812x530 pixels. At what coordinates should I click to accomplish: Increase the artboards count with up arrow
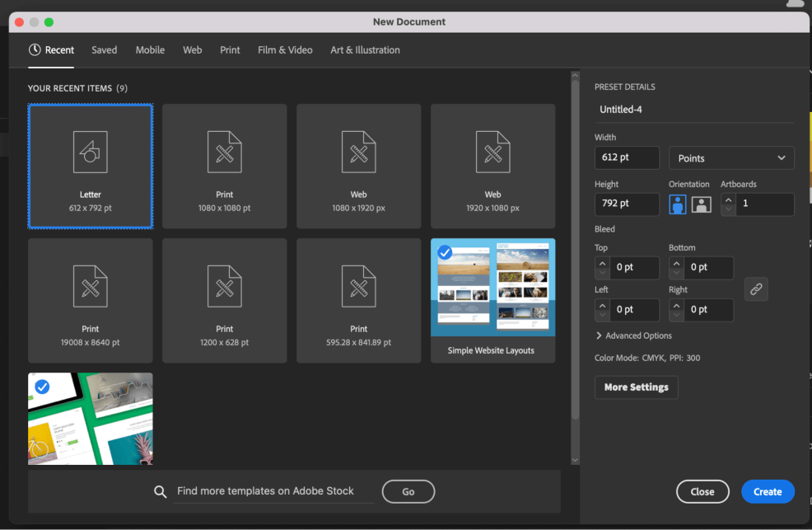tap(728, 199)
